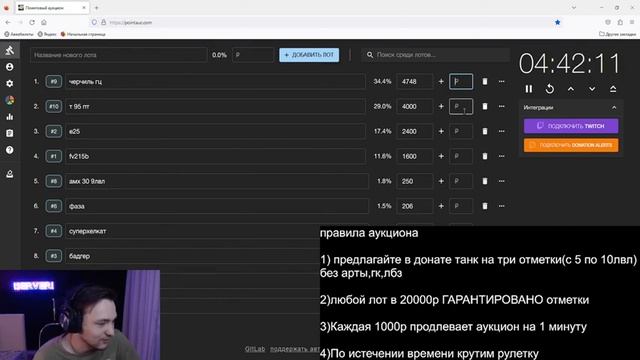640x360 pixels.
Task: Add amount to черчиль гц with plus
Action: point(441,82)
